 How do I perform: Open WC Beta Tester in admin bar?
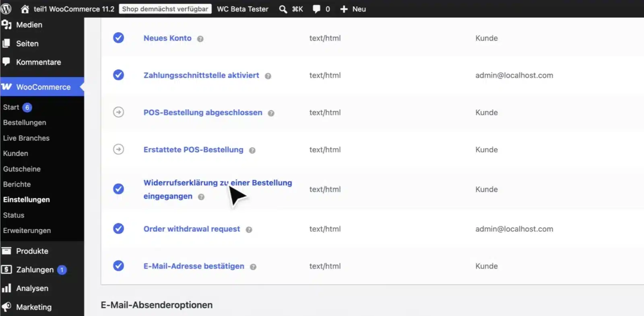[x=243, y=9]
